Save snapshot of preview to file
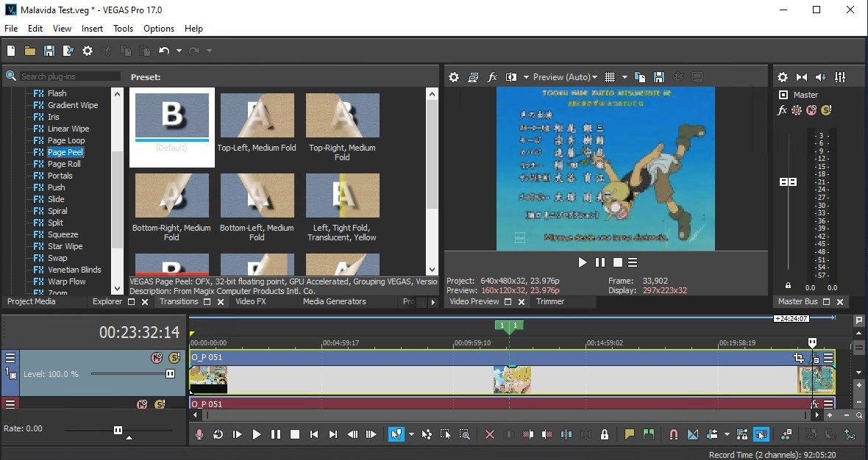This screenshot has height=460, width=868. tap(659, 77)
